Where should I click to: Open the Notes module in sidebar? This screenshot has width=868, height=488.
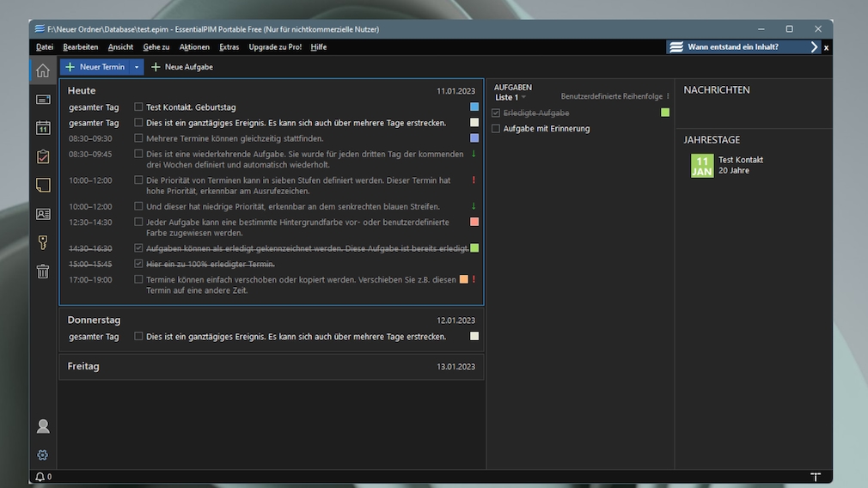43,185
